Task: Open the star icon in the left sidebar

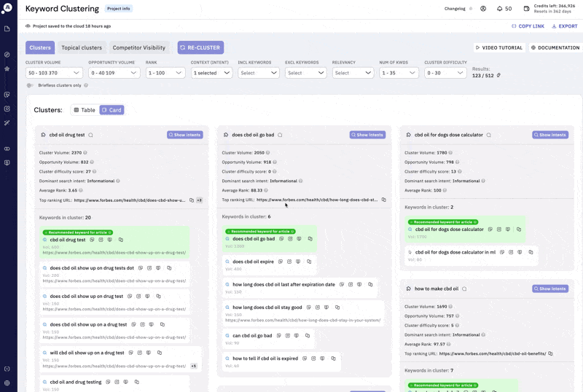Action: [x=7, y=68]
